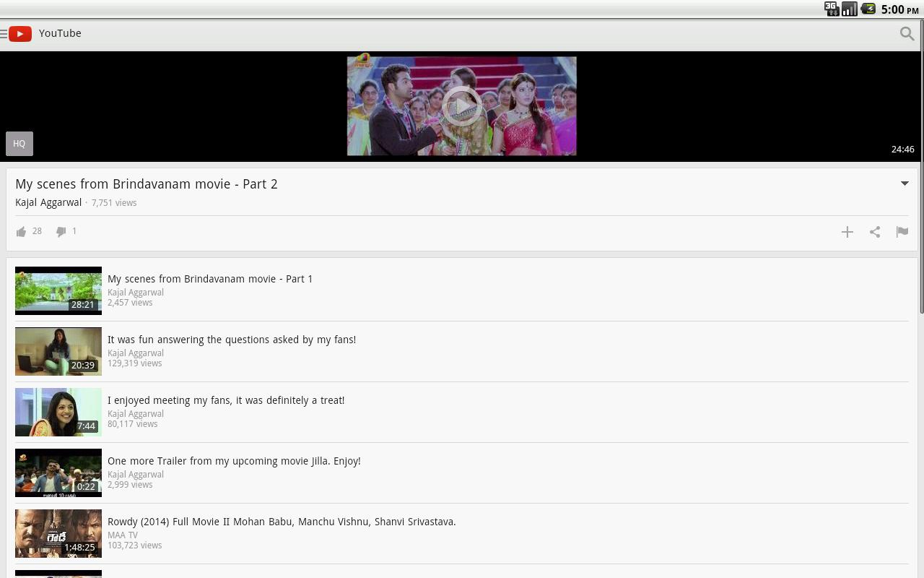
Task: Open 'One more Trailer from my upcoming movie Jilla'
Action: click(x=234, y=461)
